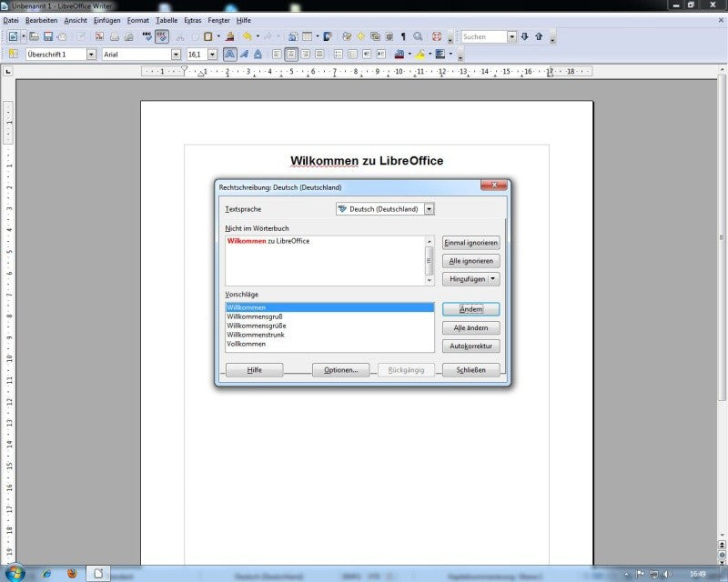The width and height of the screenshot is (728, 582).
Task: Click the New document icon
Action: [x=13, y=36]
